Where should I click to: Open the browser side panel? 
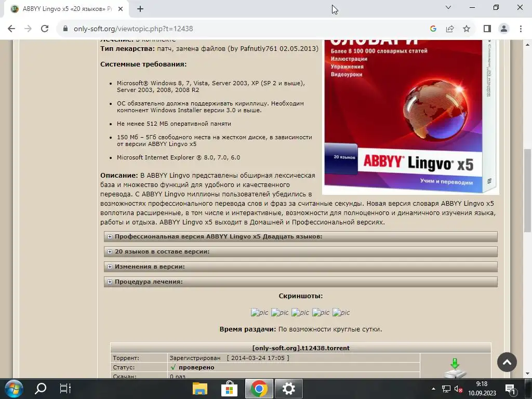click(x=487, y=29)
